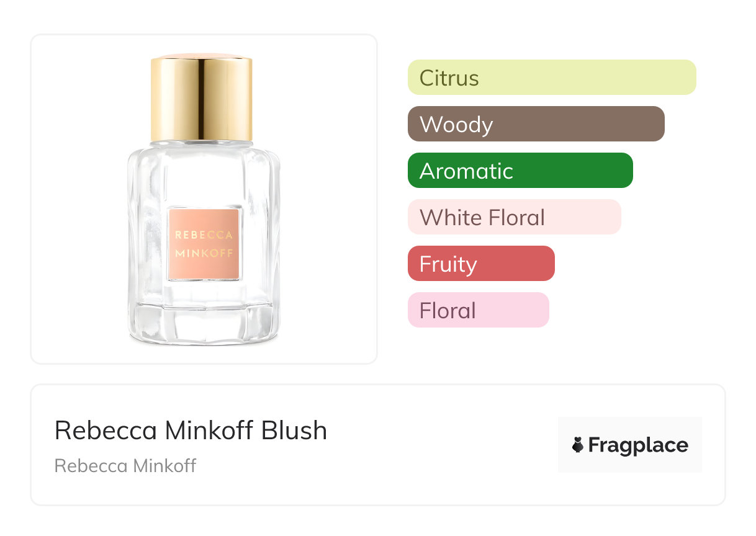Click the word Citrus in the top bar

click(x=449, y=78)
